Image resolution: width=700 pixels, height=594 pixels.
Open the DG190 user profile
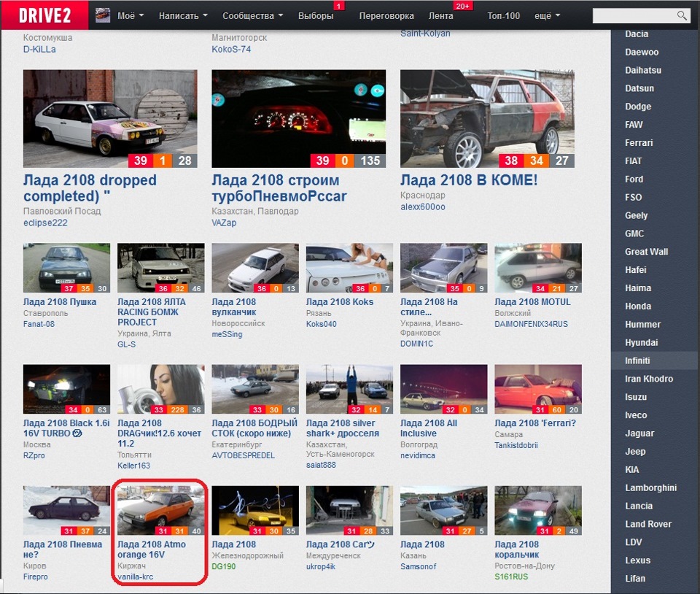click(x=224, y=566)
